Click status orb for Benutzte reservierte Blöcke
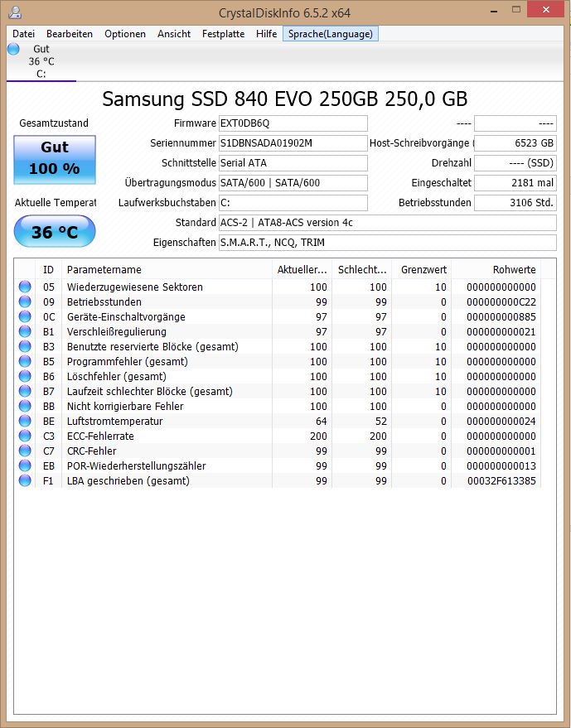The height and width of the screenshot is (728, 571). pyautogui.click(x=25, y=346)
